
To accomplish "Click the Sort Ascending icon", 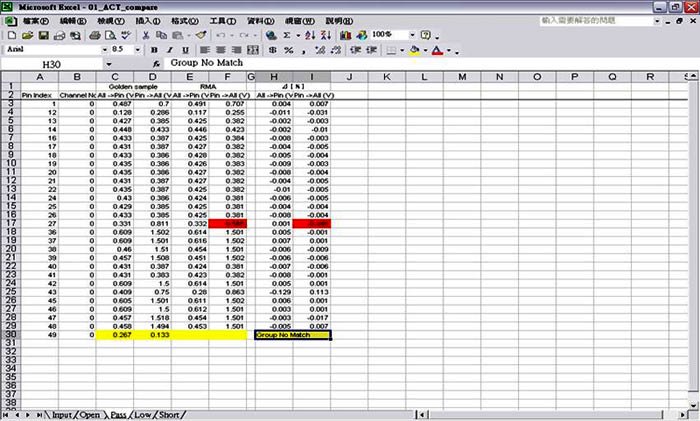I will 311,35.
